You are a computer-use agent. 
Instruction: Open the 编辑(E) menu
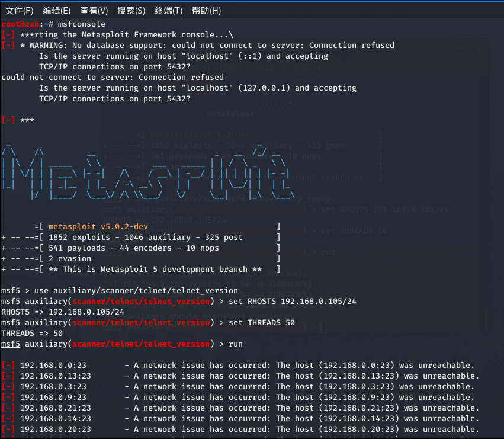click(x=57, y=11)
